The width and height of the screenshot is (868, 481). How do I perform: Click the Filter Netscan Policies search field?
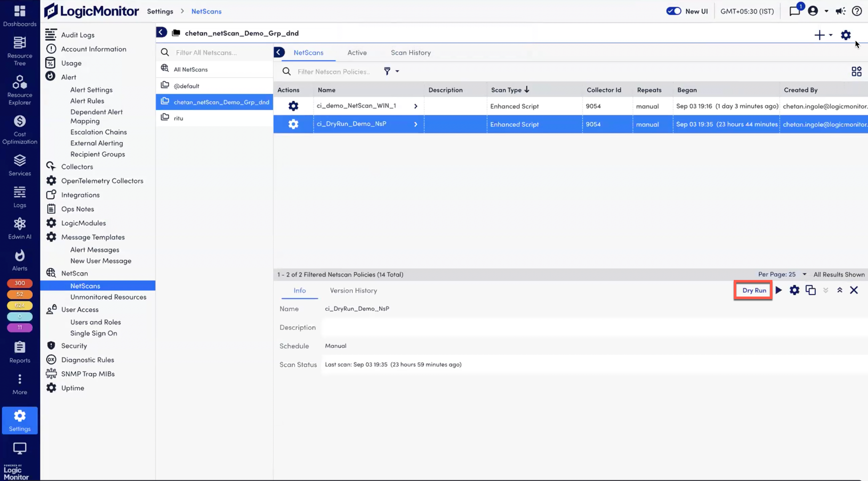(334, 71)
